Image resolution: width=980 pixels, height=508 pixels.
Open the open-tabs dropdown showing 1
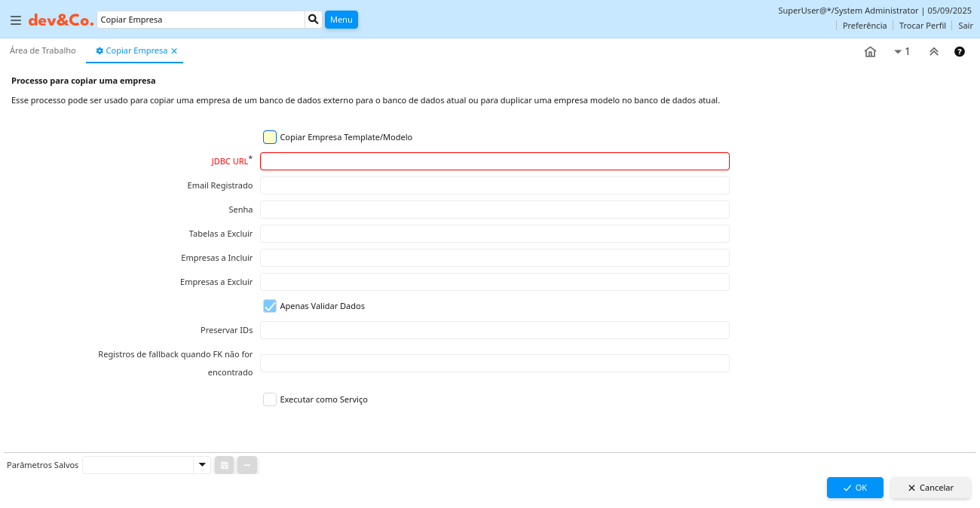pos(902,52)
